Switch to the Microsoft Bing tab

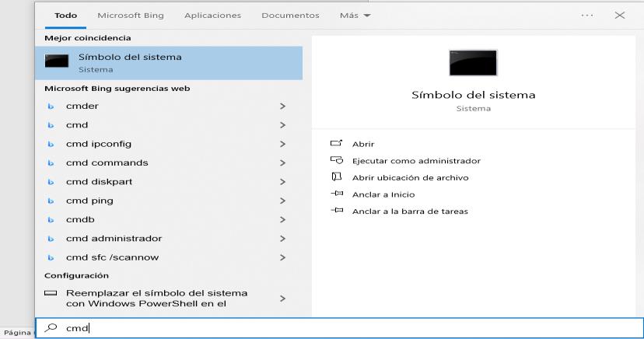pos(131,16)
